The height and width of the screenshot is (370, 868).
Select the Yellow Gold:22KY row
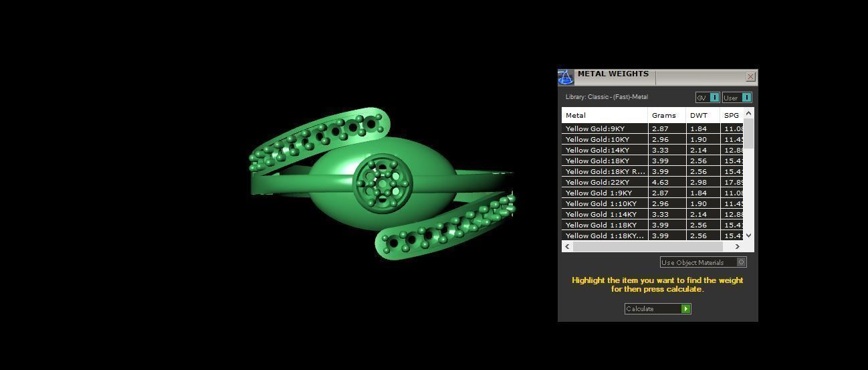click(653, 182)
